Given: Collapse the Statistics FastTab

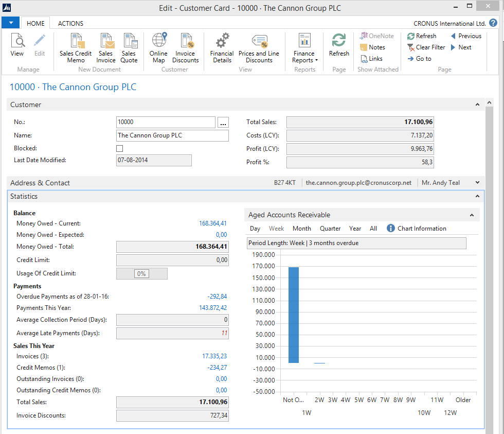Looking at the screenshot, I should (477, 196).
